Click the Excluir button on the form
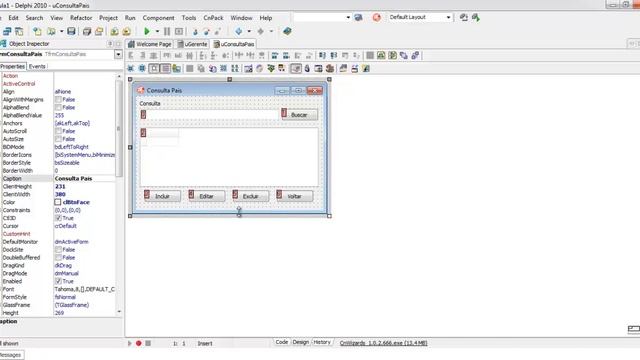 [x=250, y=196]
